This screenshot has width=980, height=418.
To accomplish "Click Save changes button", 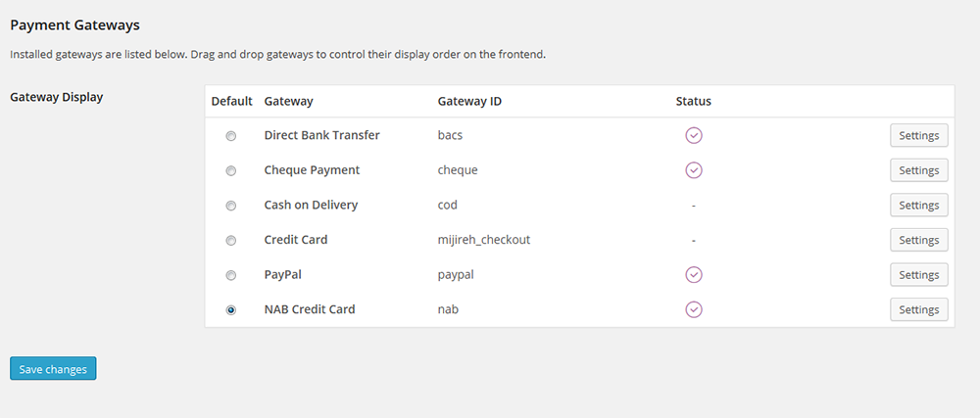I will coord(53,369).
